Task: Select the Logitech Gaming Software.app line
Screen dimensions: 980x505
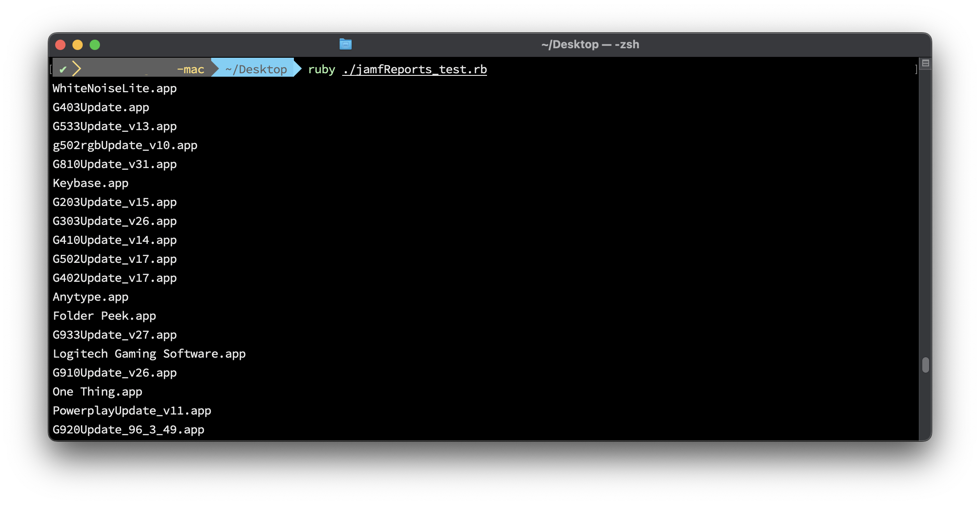Action: [x=149, y=354]
